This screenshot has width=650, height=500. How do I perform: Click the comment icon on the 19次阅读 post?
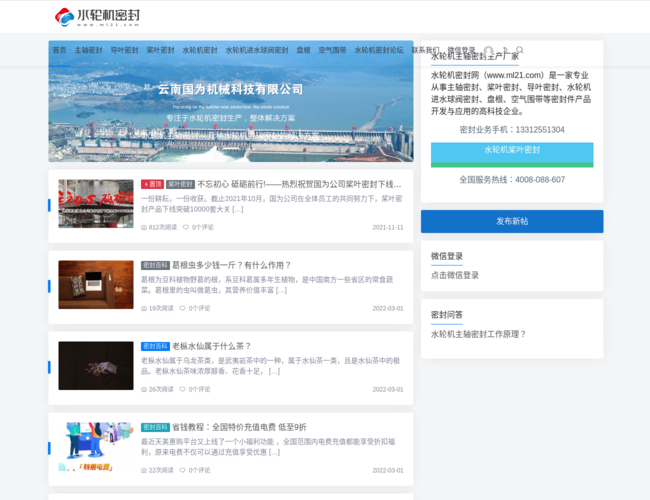coord(182,308)
